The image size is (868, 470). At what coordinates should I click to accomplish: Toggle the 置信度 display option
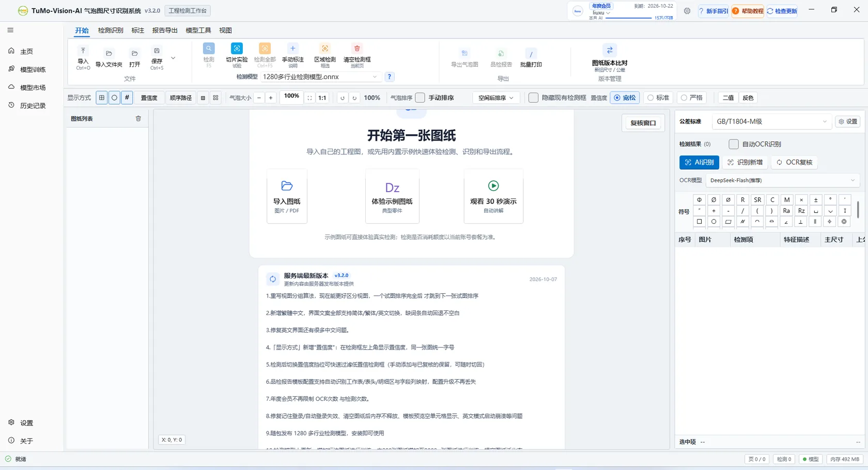coord(149,98)
